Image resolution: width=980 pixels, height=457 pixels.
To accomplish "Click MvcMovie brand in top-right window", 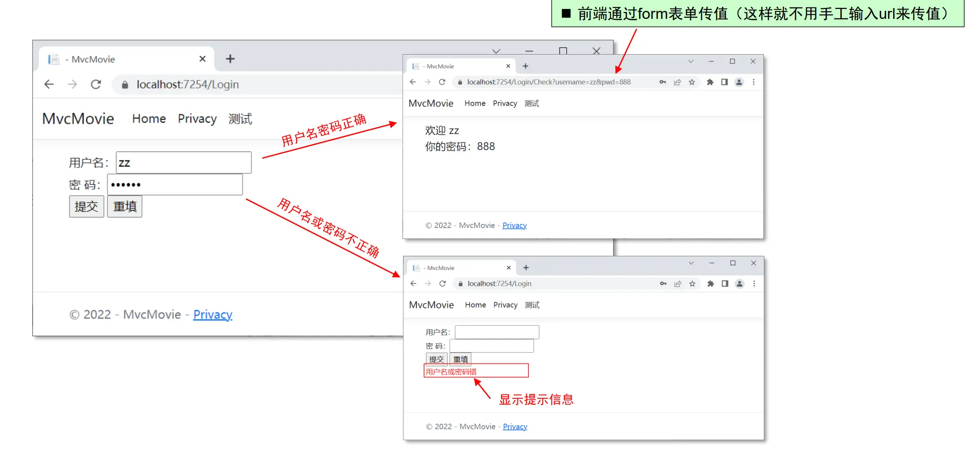I will (431, 103).
